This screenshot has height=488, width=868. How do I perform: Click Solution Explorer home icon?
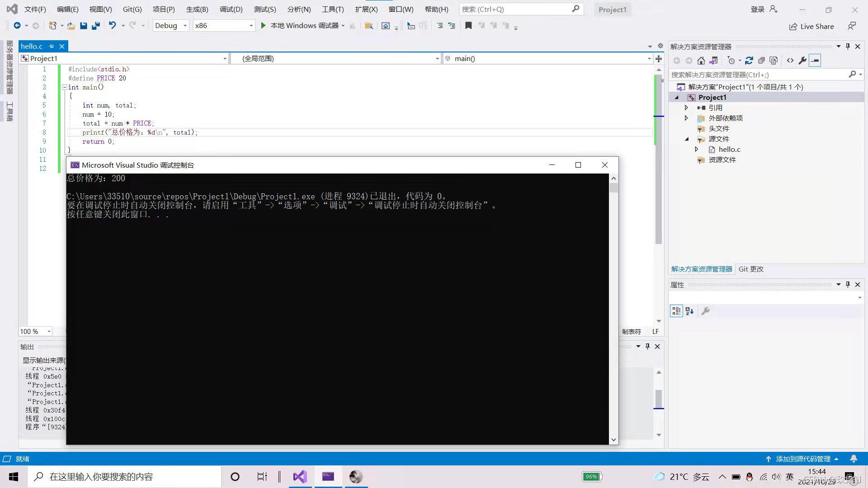point(701,61)
